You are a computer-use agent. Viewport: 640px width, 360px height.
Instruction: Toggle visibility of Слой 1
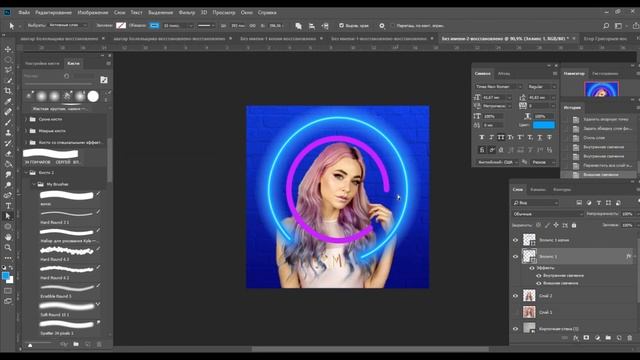point(516,312)
